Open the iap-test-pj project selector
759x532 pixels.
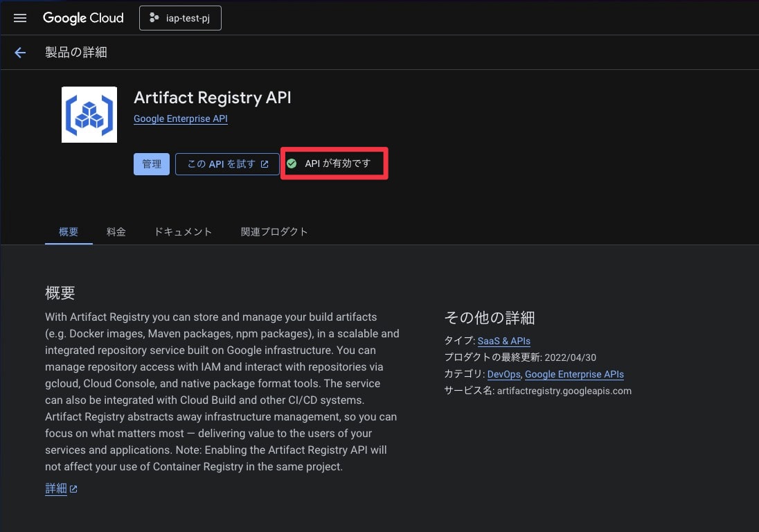pos(180,18)
